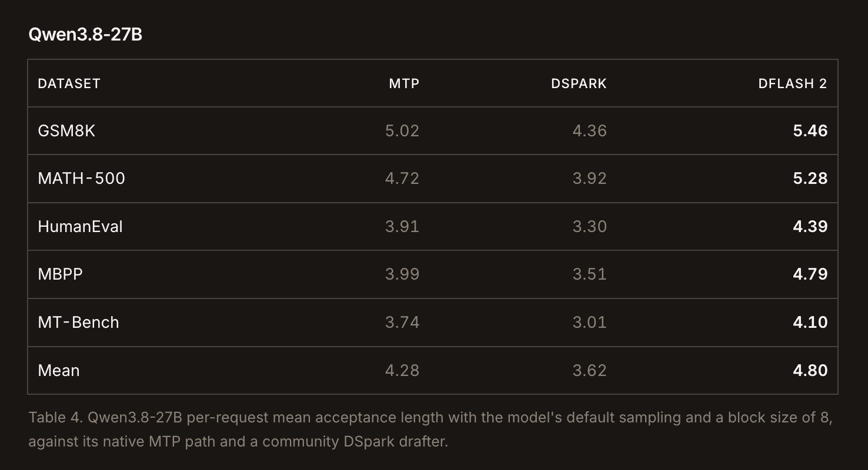The image size is (868, 470).
Task: Select the GSM8K row label
Action: (66, 131)
